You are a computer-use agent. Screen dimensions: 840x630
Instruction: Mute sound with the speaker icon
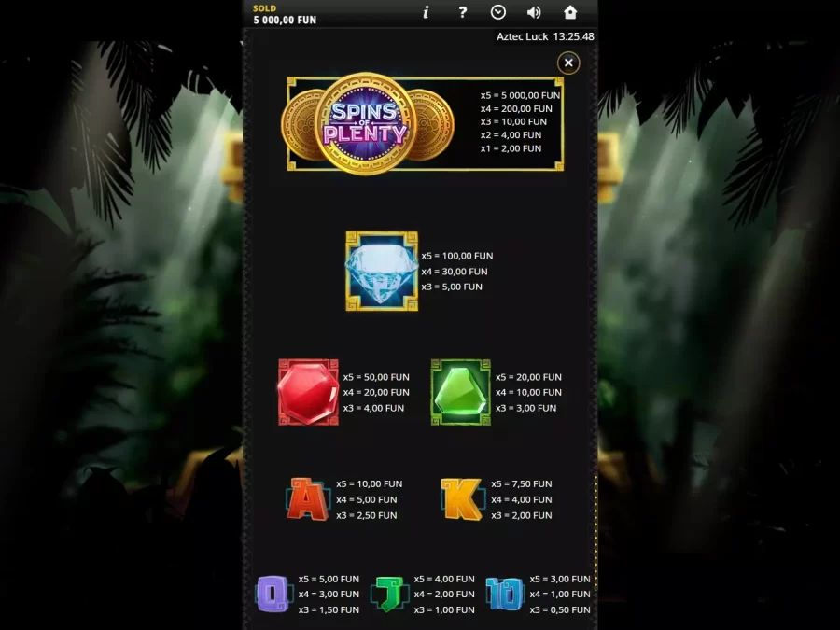coord(534,12)
